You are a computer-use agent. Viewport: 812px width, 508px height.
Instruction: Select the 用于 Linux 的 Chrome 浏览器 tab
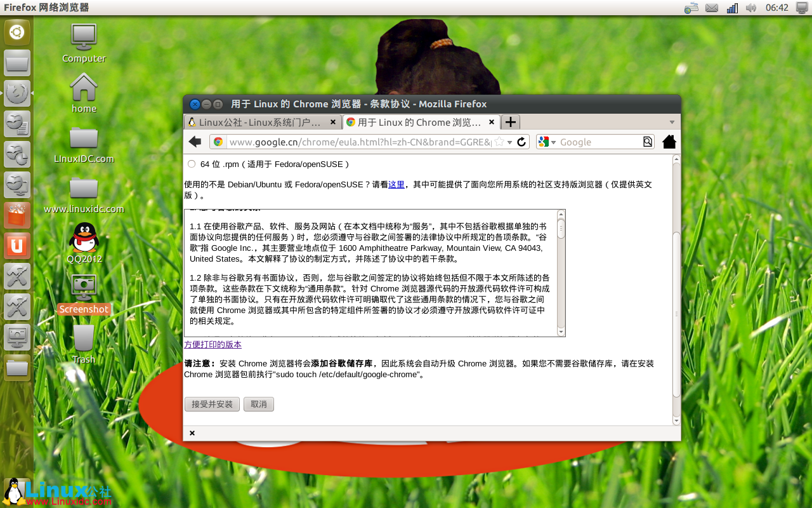[x=421, y=122]
